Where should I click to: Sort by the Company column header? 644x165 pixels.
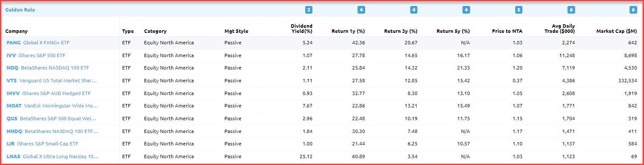pyautogui.click(x=17, y=31)
